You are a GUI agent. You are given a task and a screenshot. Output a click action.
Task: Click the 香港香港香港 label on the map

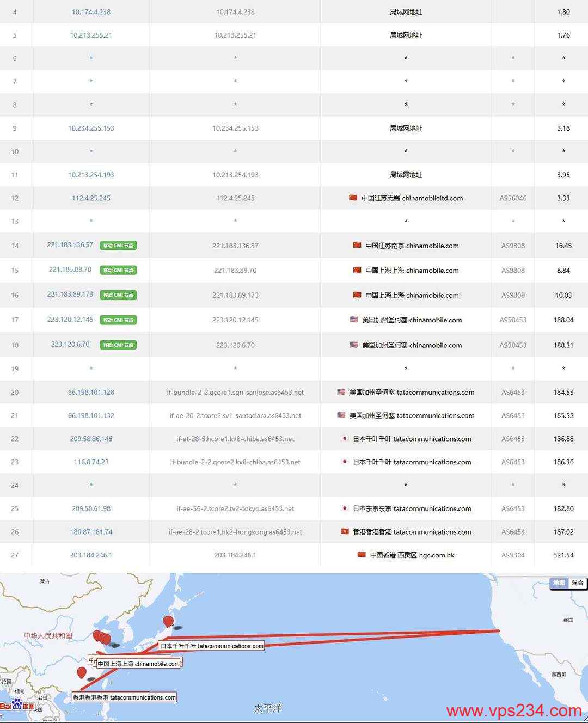click(125, 697)
